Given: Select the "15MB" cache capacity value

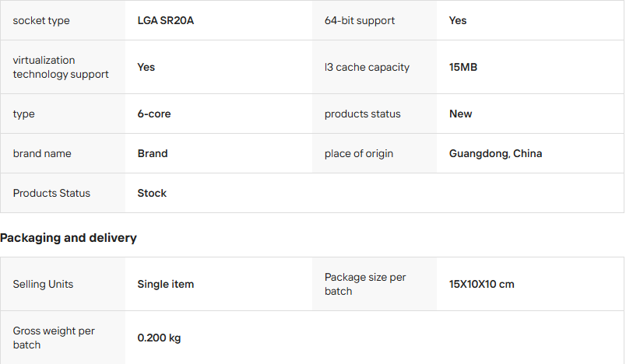Looking at the screenshot, I should click(463, 67).
